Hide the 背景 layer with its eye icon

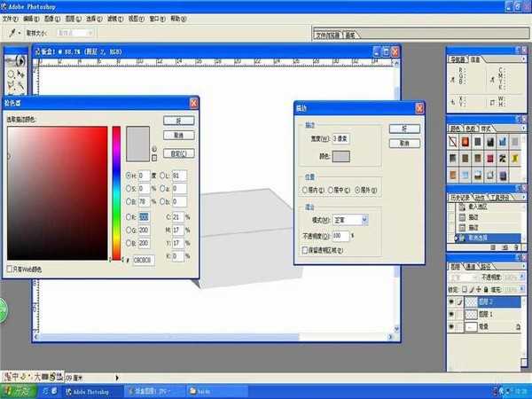coord(451,326)
